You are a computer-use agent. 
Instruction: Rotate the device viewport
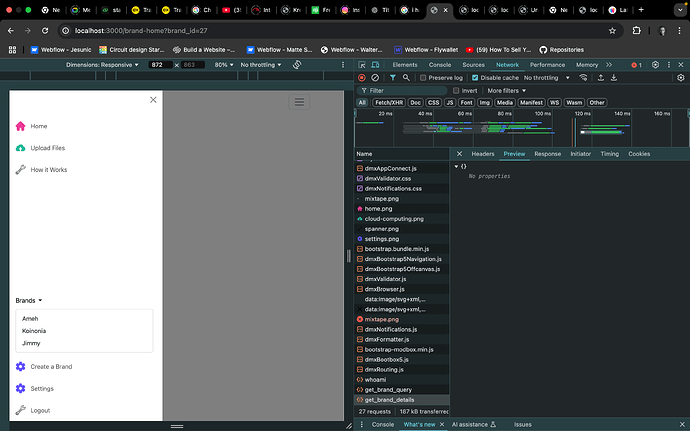click(x=297, y=65)
